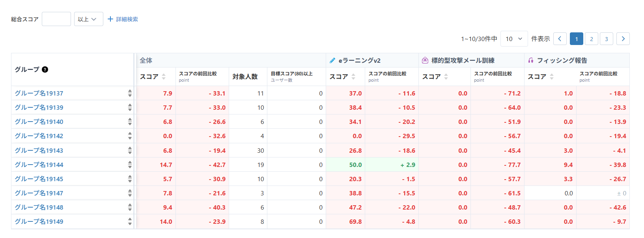
Task: Open グループ名19142 link
Action: click(x=39, y=136)
